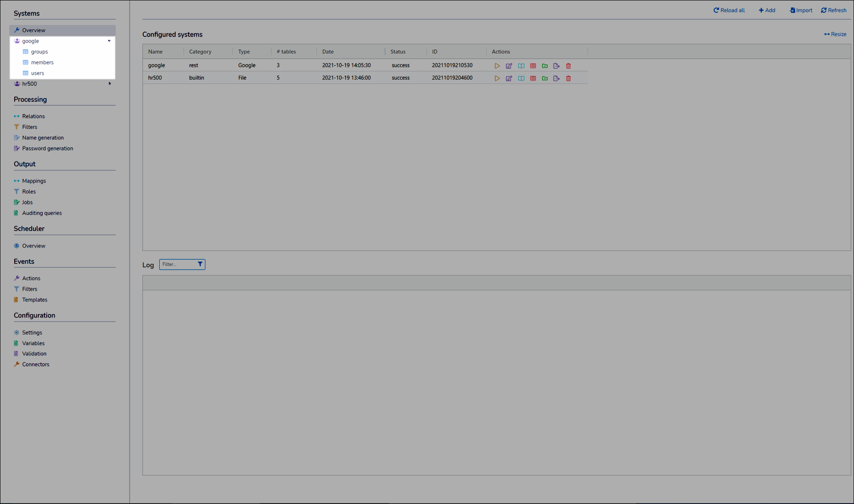Sort table by Date column header
854x504 pixels.
point(328,52)
